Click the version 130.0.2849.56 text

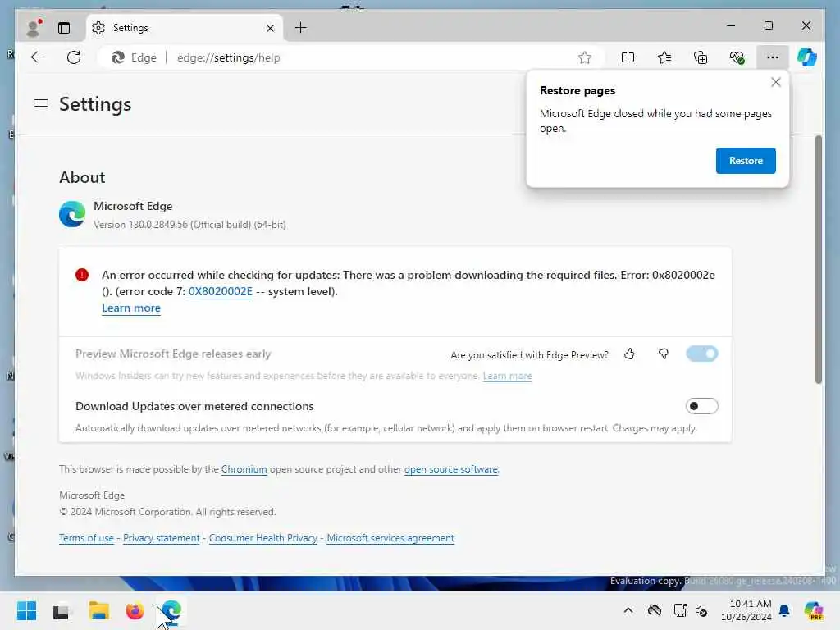(x=189, y=225)
